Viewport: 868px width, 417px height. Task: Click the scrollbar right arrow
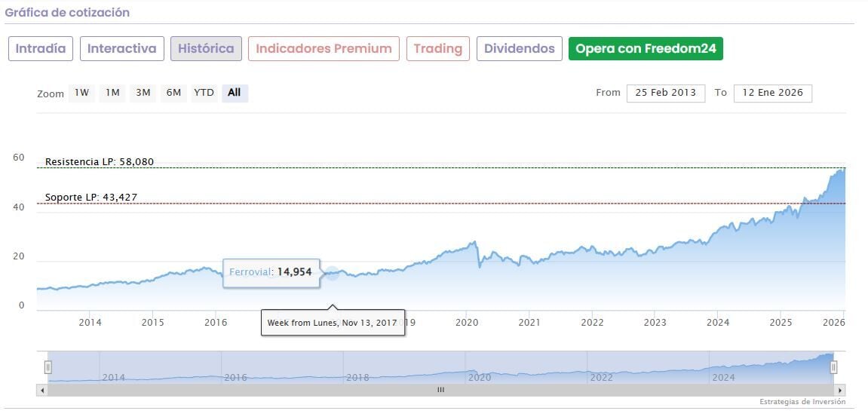(840, 390)
